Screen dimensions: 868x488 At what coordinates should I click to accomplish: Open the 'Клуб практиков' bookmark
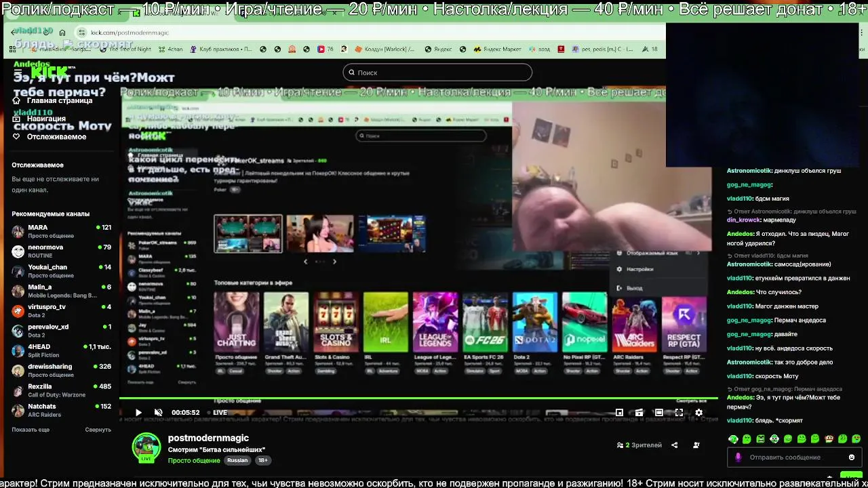pos(221,49)
